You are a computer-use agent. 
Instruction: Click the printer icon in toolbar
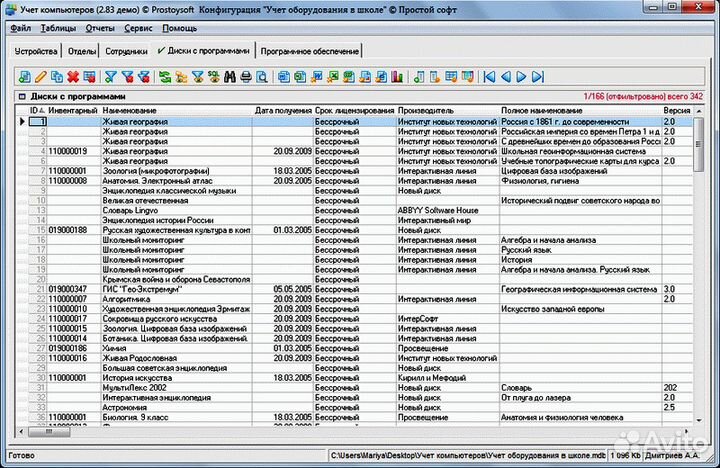coord(246,76)
